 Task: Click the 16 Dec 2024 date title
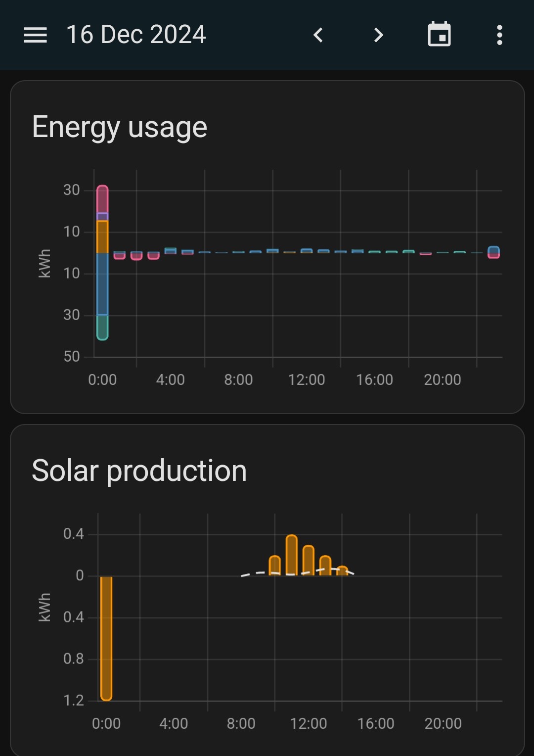coord(136,35)
